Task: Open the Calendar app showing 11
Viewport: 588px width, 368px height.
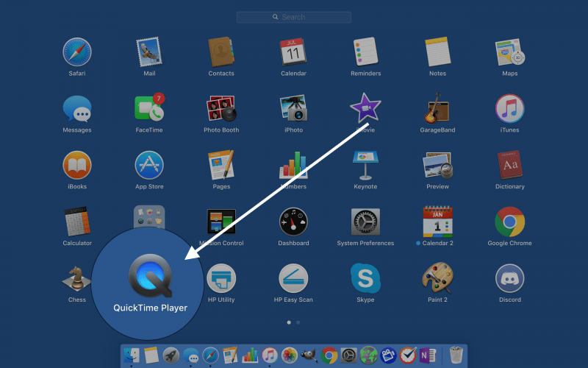Action: (x=293, y=52)
